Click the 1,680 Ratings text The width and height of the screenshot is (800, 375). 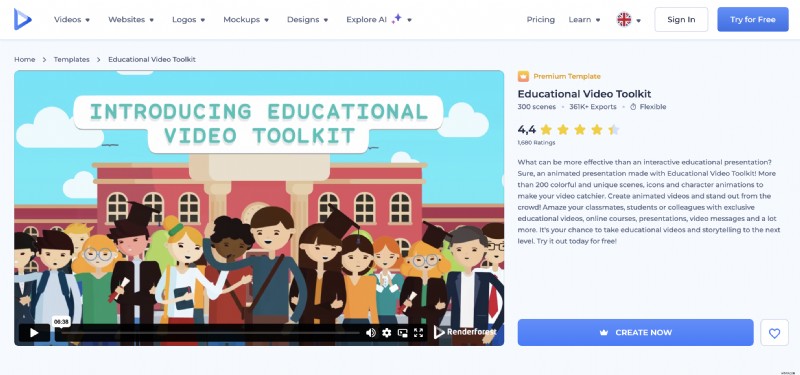click(x=536, y=143)
